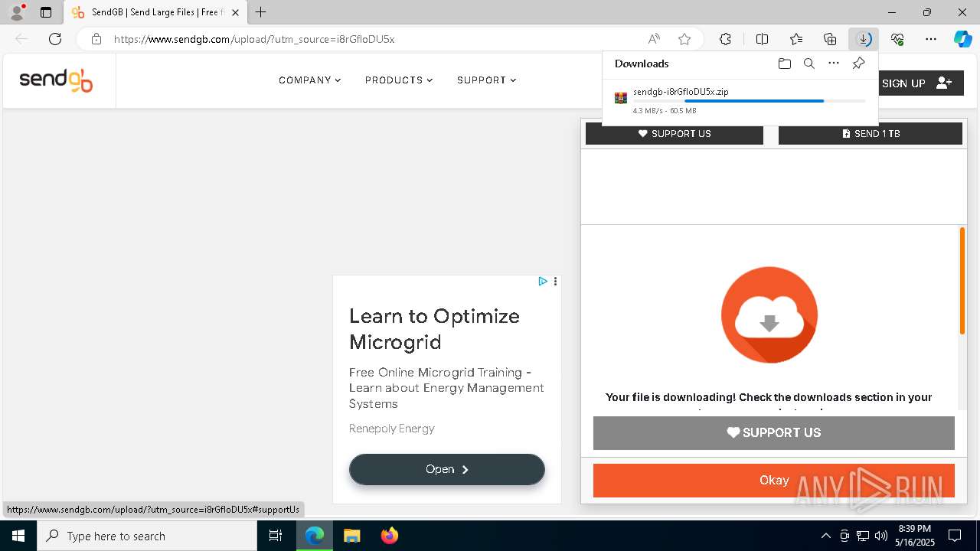This screenshot has height=551, width=980.
Task: Expand the PRODUCTS menu
Action: (x=399, y=80)
